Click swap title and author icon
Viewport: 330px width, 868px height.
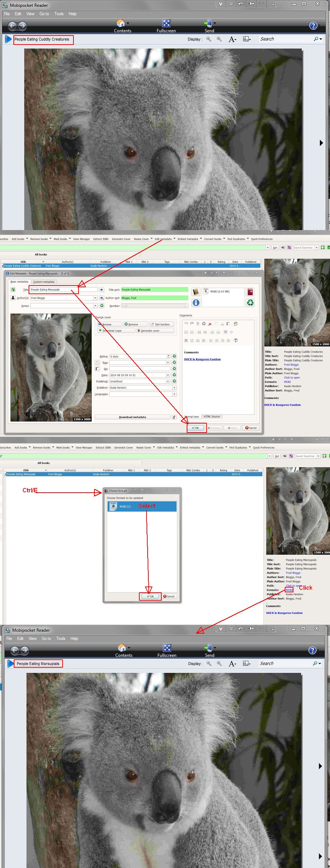[x=13, y=290]
